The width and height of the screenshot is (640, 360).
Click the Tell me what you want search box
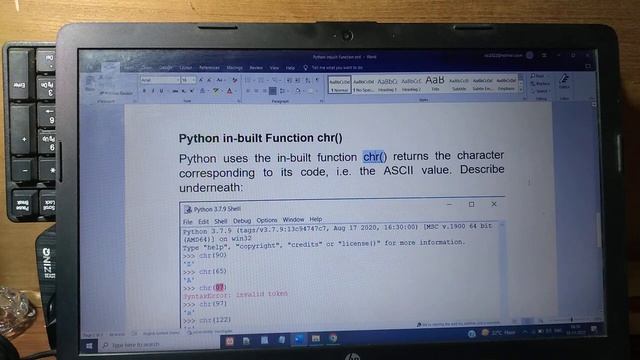coord(333,68)
